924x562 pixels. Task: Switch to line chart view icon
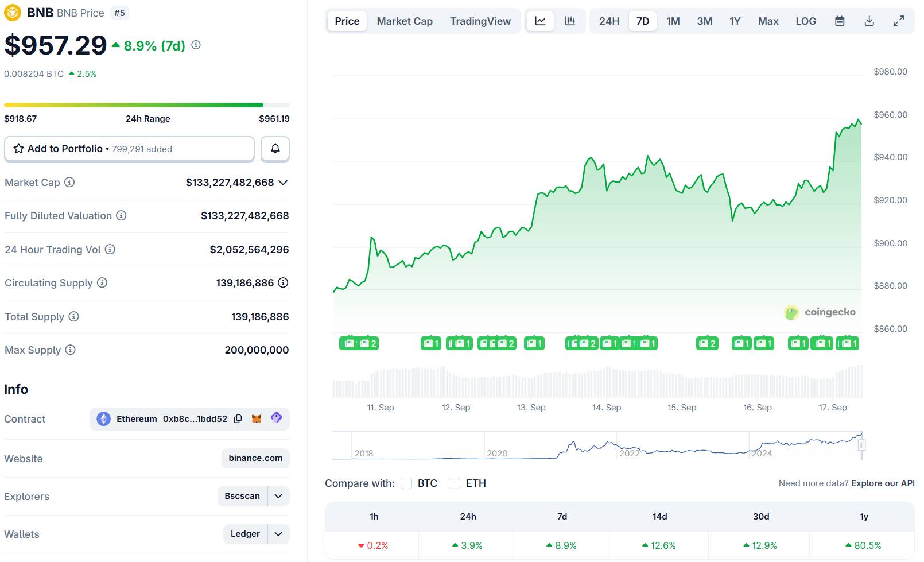[x=541, y=21]
